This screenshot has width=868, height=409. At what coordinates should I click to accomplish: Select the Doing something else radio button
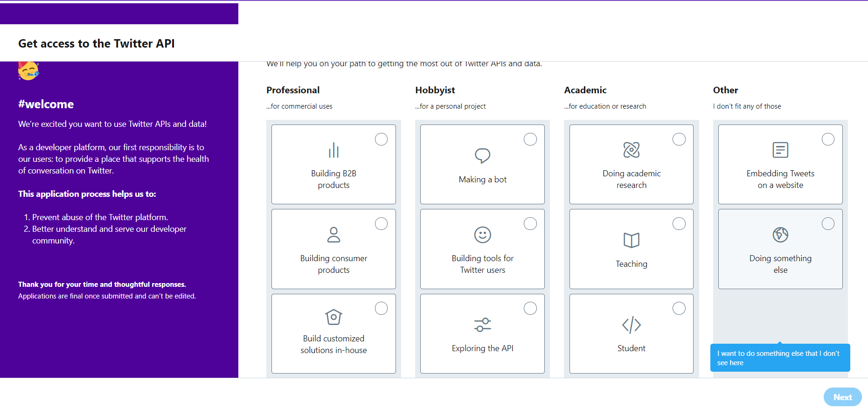click(828, 223)
